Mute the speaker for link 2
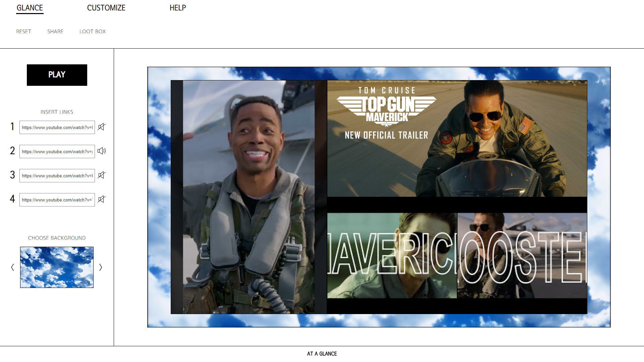The width and height of the screenshot is (644, 362). (x=102, y=151)
